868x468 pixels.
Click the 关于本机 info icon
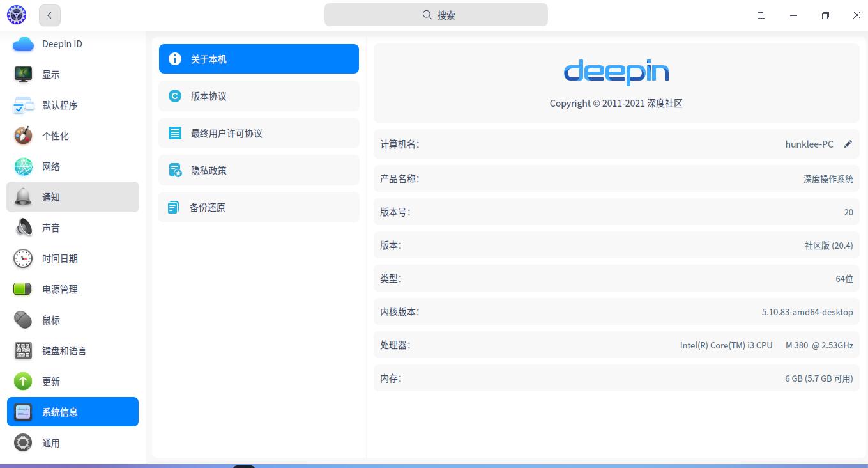pos(174,59)
